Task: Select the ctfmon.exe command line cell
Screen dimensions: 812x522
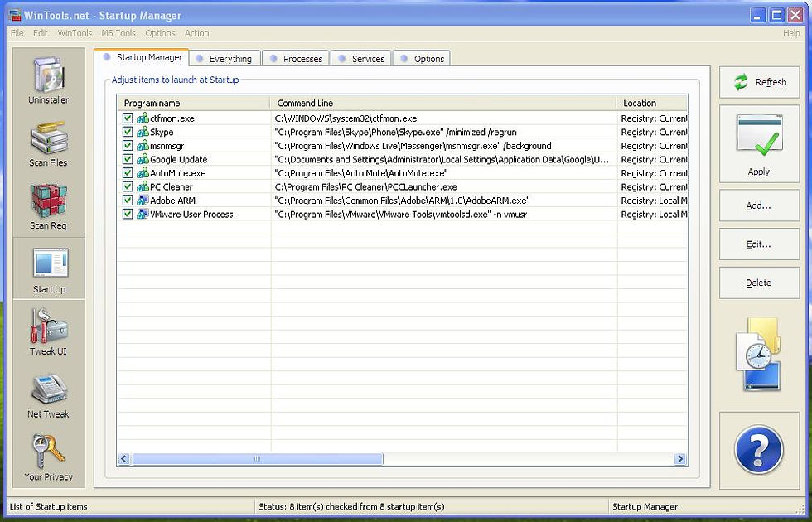Action: point(346,118)
